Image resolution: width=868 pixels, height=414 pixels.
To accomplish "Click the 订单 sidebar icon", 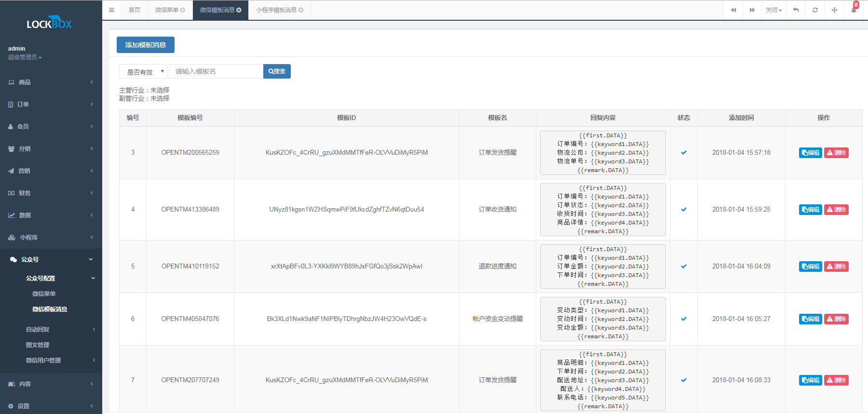I will [x=11, y=105].
